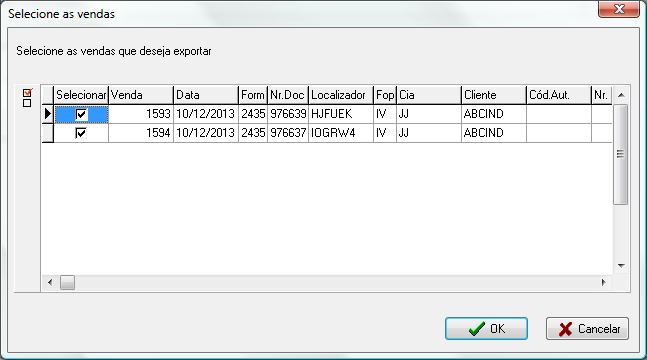Click the Form column header

[x=253, y=95]
